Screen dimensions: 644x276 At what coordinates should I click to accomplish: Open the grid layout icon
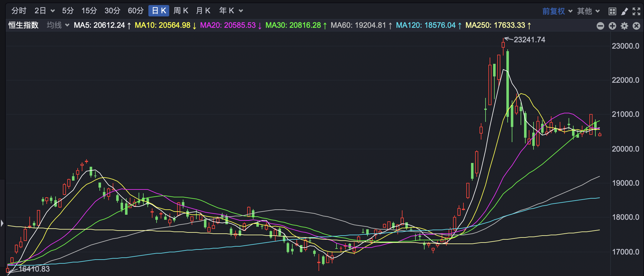[612, 11]
